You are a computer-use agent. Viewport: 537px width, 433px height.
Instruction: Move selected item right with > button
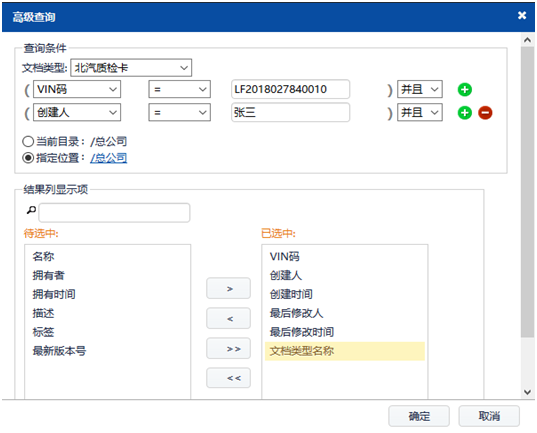click(x=228, y=288)
